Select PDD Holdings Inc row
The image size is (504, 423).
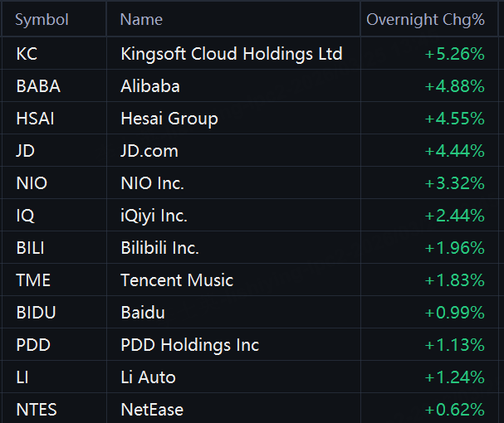click(x=189, y=345)
